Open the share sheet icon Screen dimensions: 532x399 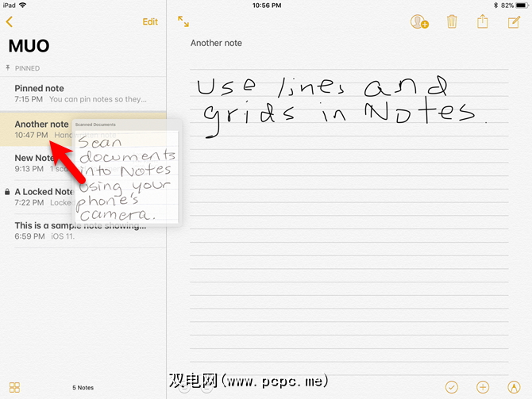[482, 22]
